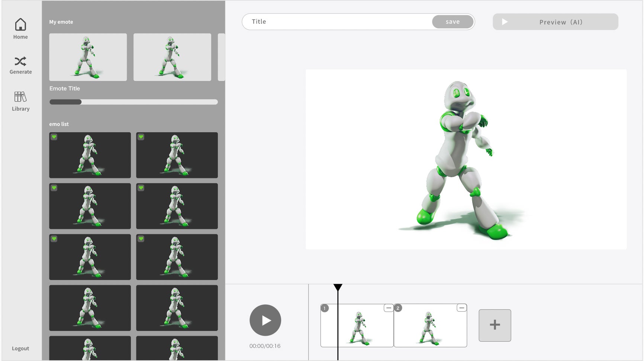This screenshot has height=361, width=644.
Task: Click the save button
Action: [453, 22]
